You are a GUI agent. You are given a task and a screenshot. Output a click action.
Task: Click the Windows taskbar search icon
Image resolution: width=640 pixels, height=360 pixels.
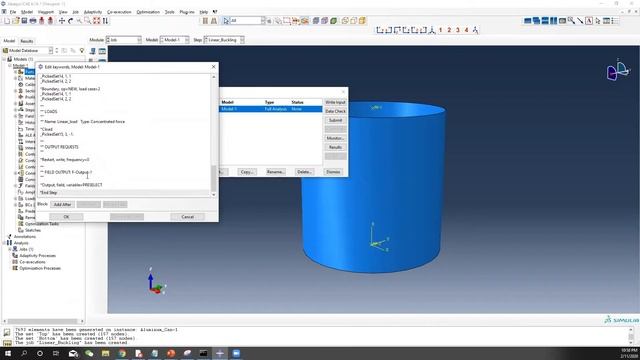pos(24,353)
